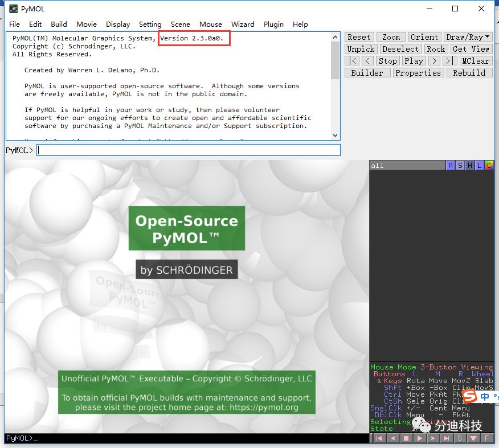Click Mouse Mode 3-Button Viewing text
Screen dimensions: 499x448
(432, 367)
